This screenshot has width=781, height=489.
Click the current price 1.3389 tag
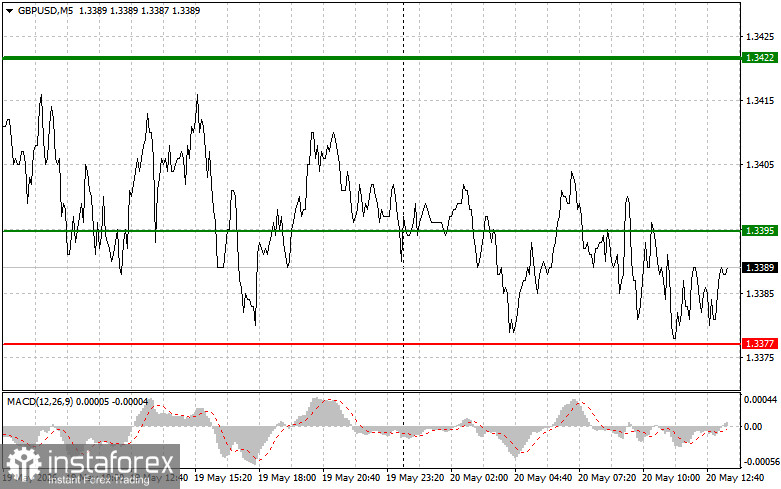click(x=759, y=268)
